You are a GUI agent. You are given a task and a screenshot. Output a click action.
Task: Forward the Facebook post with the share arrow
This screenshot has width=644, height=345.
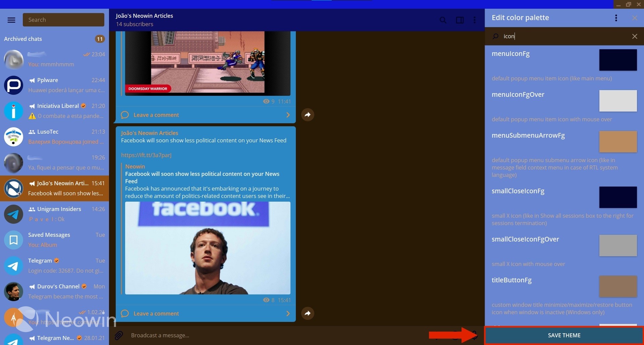coord(308,313)
